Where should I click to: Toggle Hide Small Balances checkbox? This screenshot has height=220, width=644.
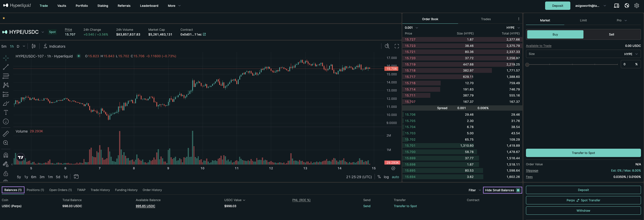click(x=518, y=190)
